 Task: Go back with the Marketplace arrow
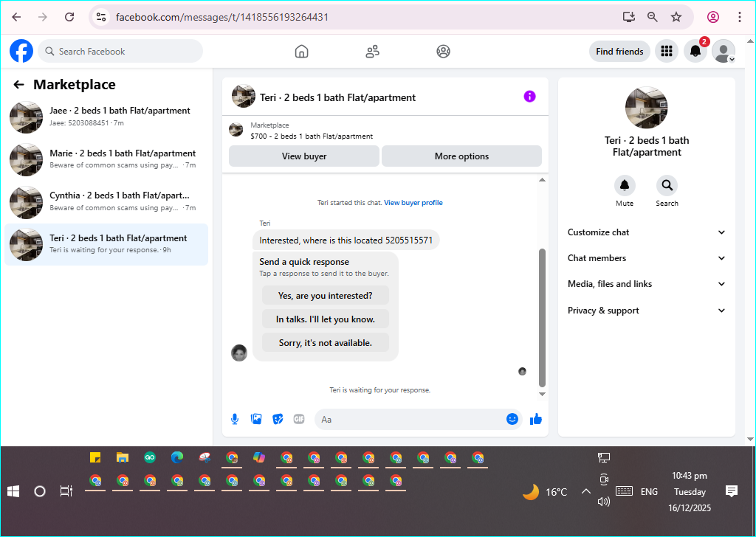pos(18,85)
